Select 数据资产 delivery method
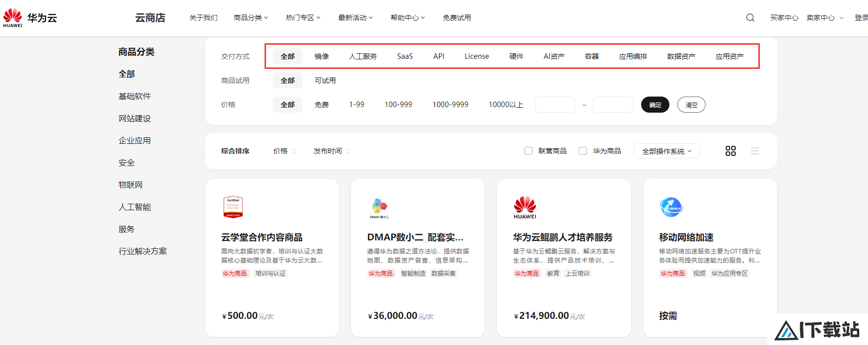The width and height of the screenshot is (868, 345). (x=681, y=56)
